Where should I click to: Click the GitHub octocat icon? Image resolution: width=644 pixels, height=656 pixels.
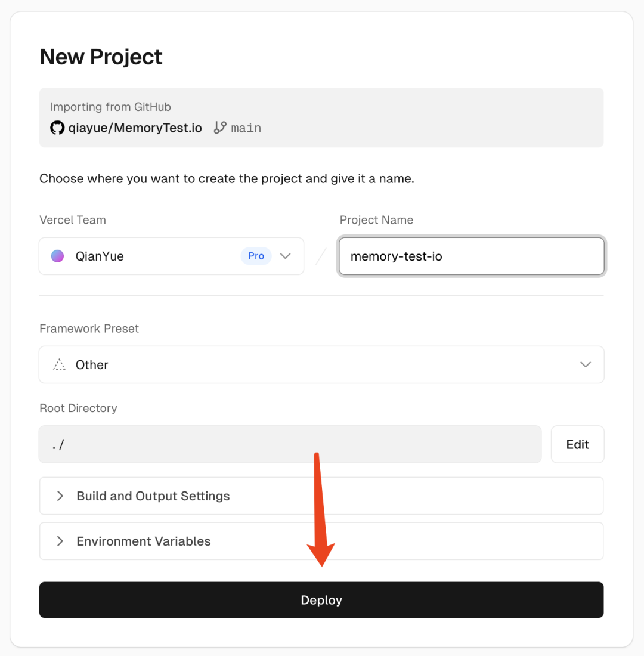coord(57,128)
